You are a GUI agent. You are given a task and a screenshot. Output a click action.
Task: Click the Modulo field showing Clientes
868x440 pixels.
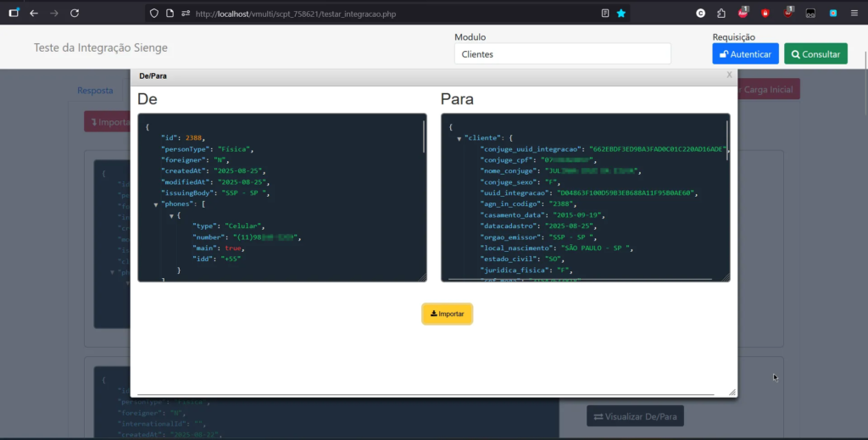click(x=562, y=53)
